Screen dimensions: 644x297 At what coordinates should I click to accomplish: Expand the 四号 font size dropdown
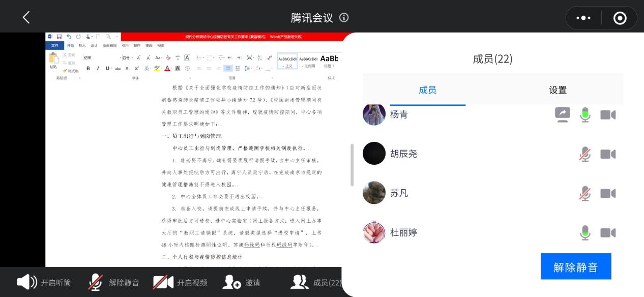pos(132,57)
